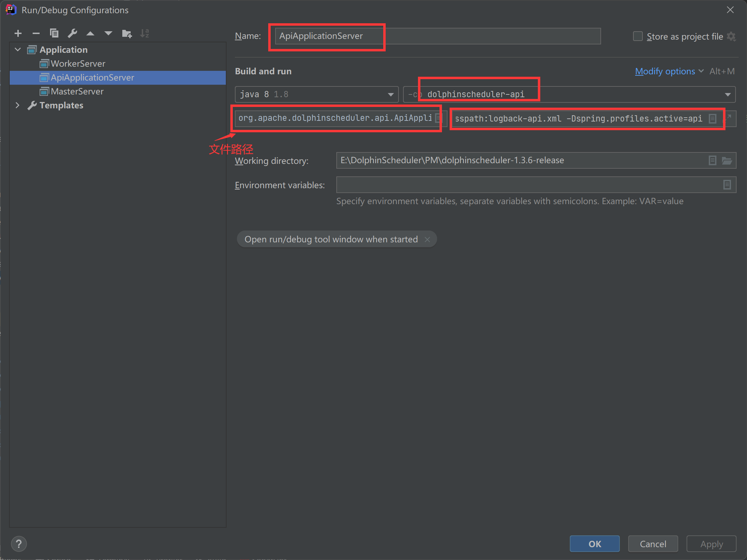This screenshot has width=747, height=560.
Task: Open environment variables editor icon
Action: [x=727, y=185]
